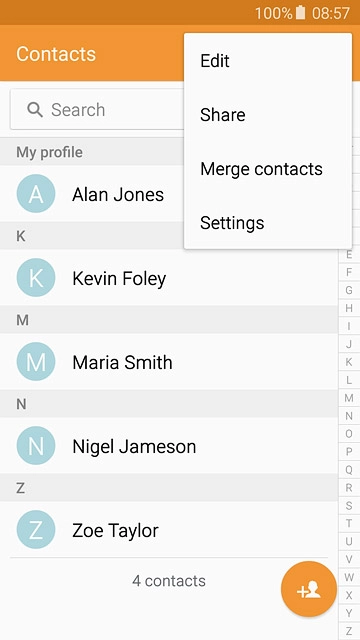This screenshot has width=360, height=640.
Task: Tap Nigel Jameson's N avatar icon
Action: [36, 446]
